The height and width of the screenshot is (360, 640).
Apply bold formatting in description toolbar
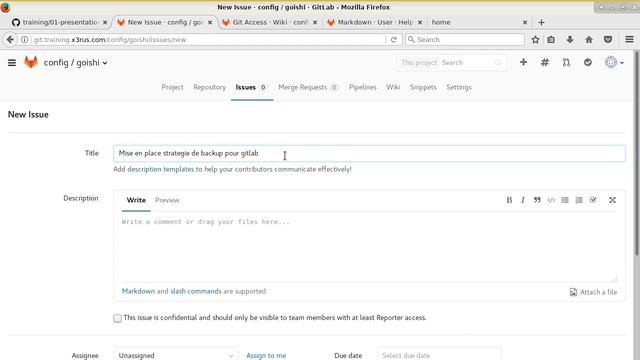coord(509,200)
